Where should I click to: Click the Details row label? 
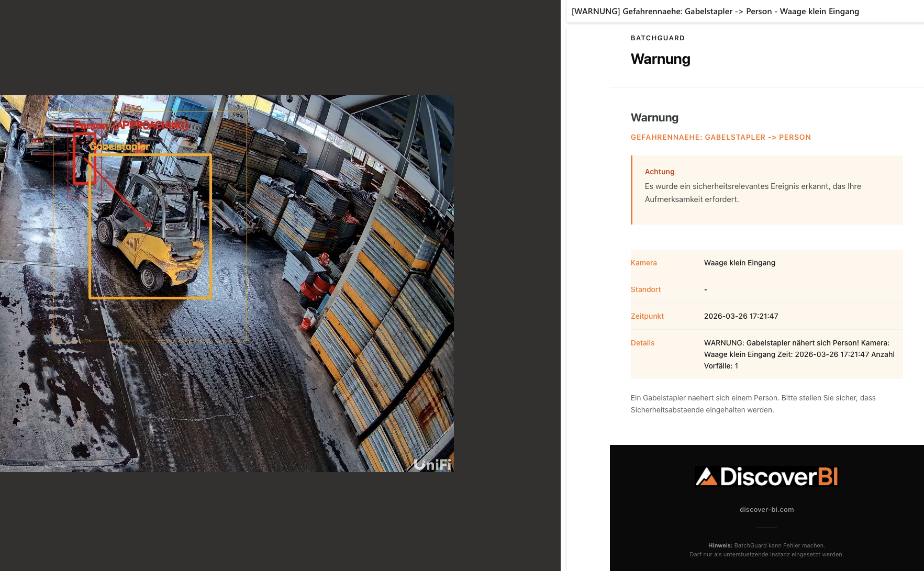tap(642, 343)
